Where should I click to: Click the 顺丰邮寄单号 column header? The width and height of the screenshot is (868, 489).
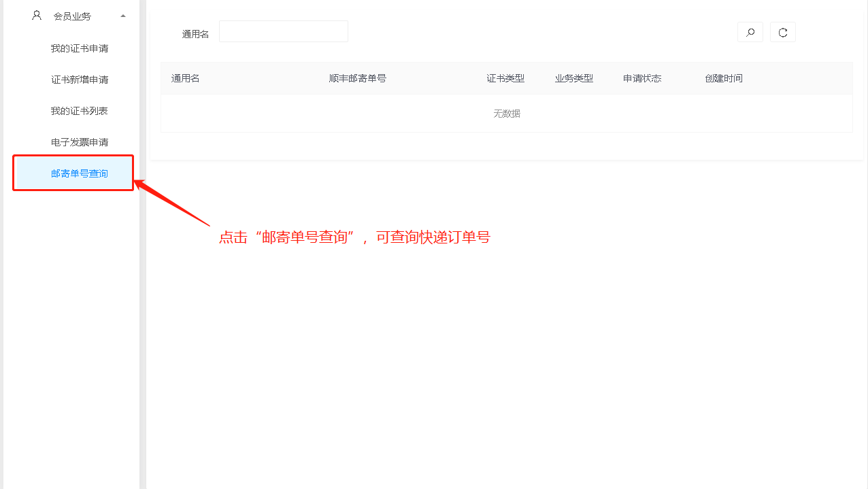(x=357, y=78)
